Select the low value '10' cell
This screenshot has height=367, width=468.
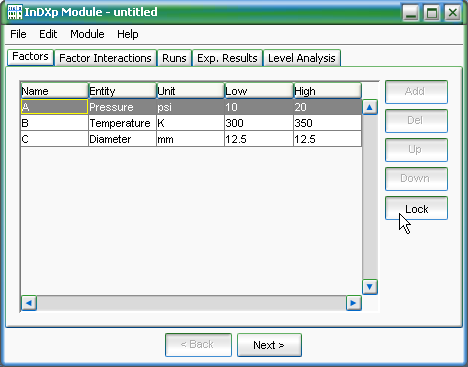click(259, 107)
